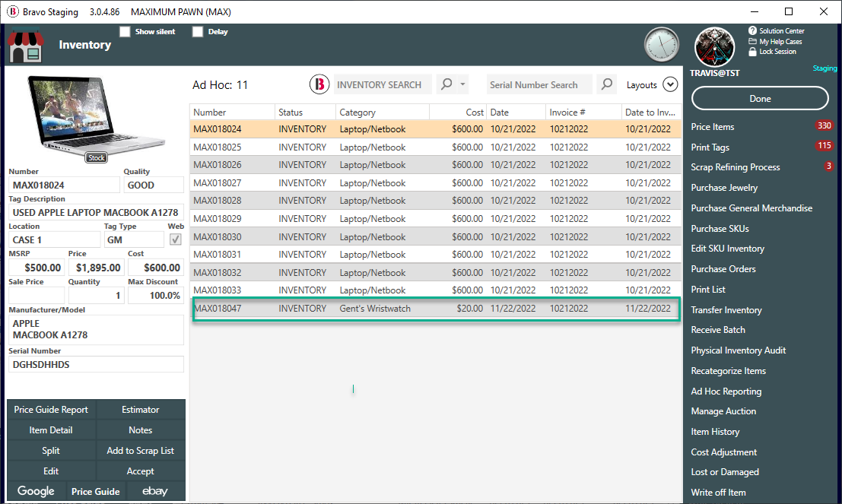Click the Serial Number Search magnifier

coord(607,84)
